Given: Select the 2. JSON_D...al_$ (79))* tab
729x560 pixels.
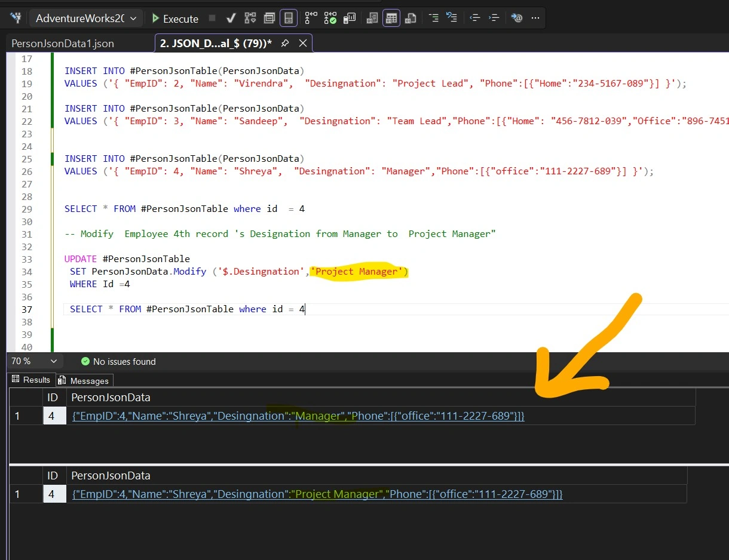Looking at the screenshot, I should pos(216,44).
